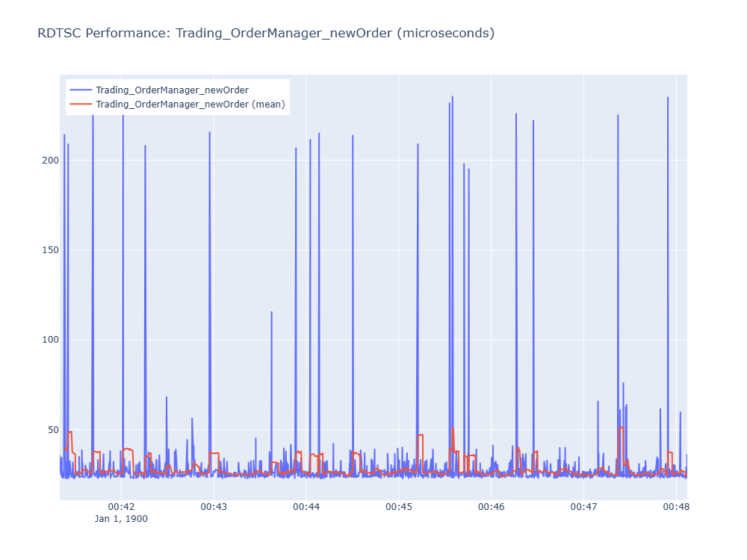Select the 00:48 x-axis tick label

(x=676, y=507)
